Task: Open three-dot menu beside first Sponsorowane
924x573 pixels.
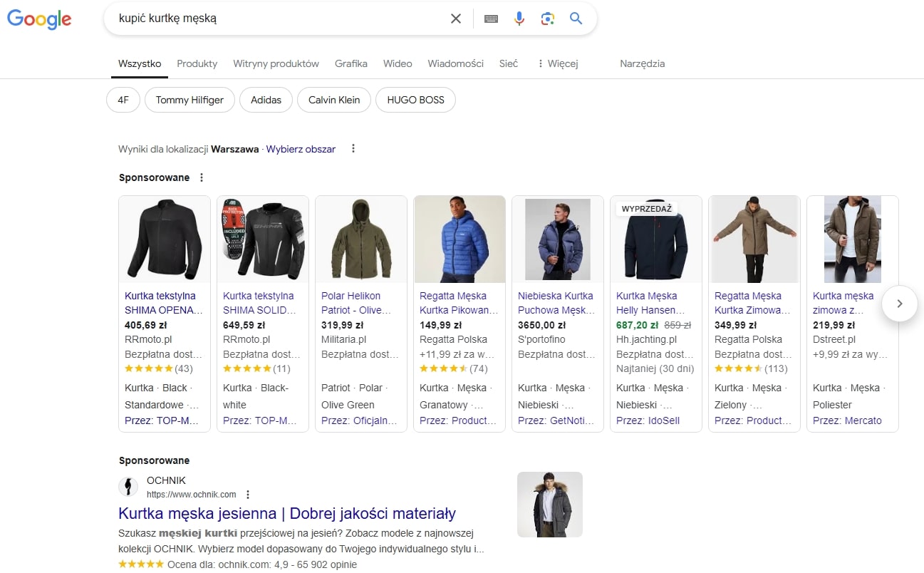Action: [x=202, y=177]
